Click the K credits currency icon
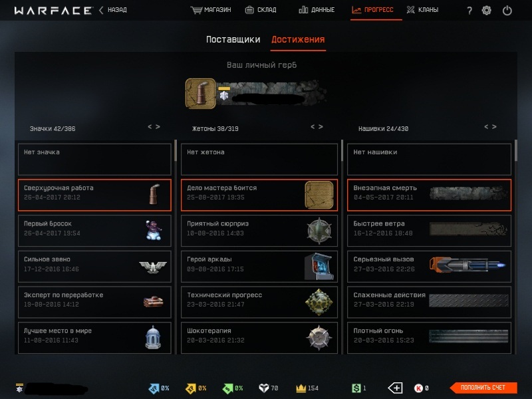Image resolution: width=532 pixels, height=399 pixels. pos(419,388)
